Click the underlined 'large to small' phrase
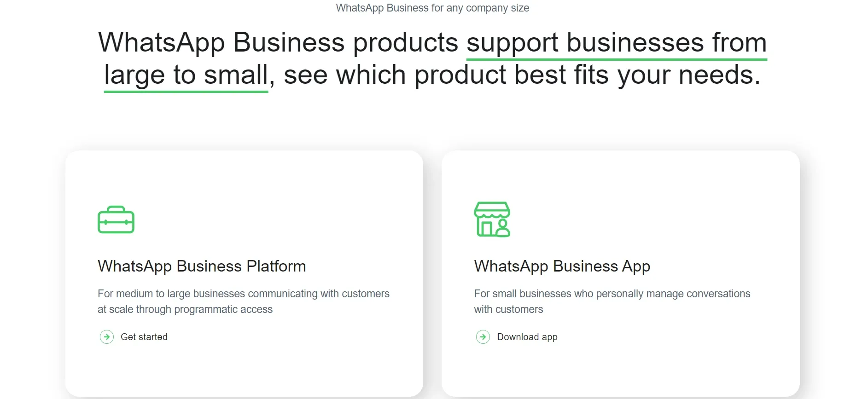This screenshot has width=868, height=399. [186, 75]
